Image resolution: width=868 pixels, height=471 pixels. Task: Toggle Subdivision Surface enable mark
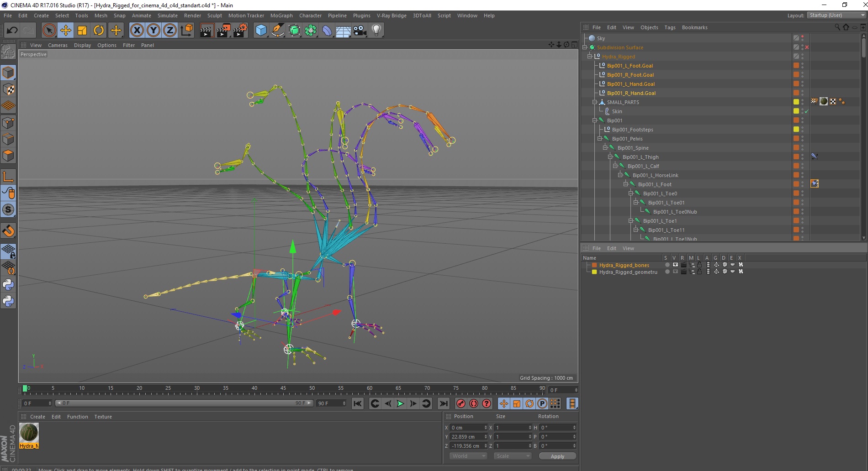coord(807,47)
